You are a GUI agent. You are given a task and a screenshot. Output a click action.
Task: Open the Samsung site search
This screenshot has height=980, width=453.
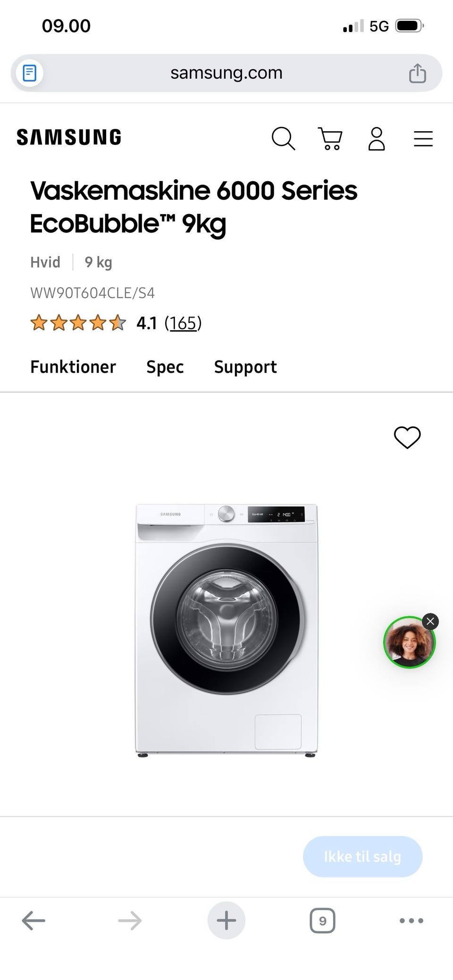pos(283,139)
